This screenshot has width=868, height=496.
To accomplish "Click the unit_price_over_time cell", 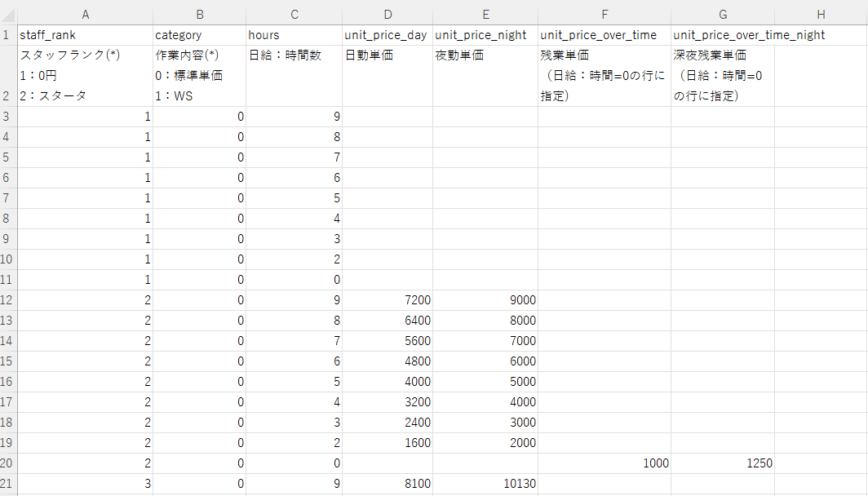I will (x=604, y=35).
